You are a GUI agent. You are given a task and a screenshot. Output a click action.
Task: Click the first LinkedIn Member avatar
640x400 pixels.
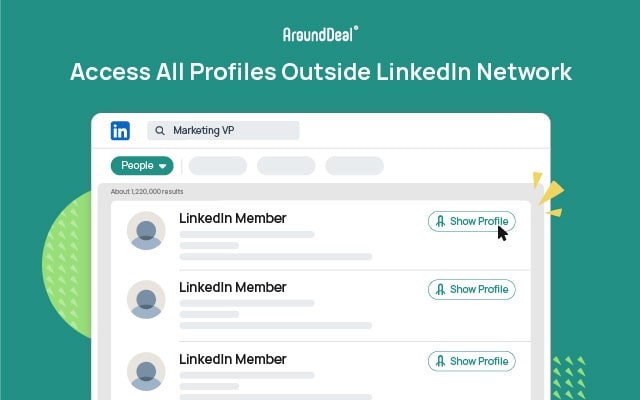point(146,231)
